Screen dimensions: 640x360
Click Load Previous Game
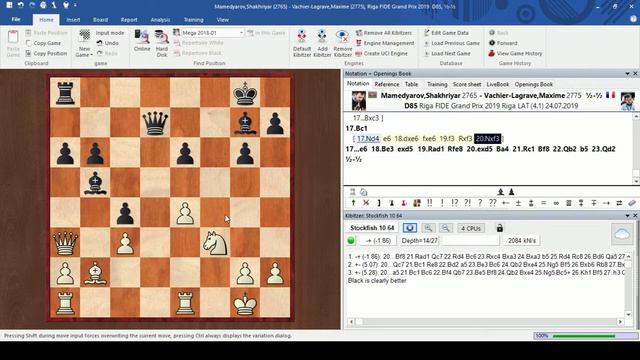coord(451,43)
